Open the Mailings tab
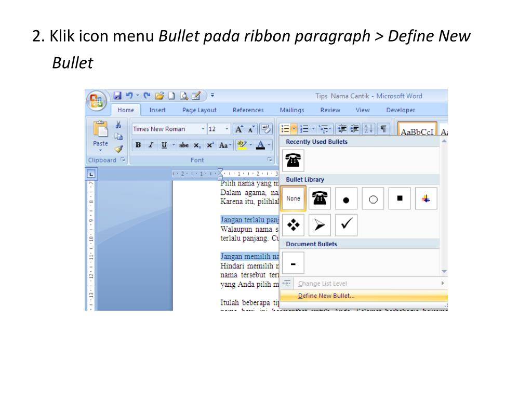The height and width of the screenshot is (399, 532). pos(292,110)
